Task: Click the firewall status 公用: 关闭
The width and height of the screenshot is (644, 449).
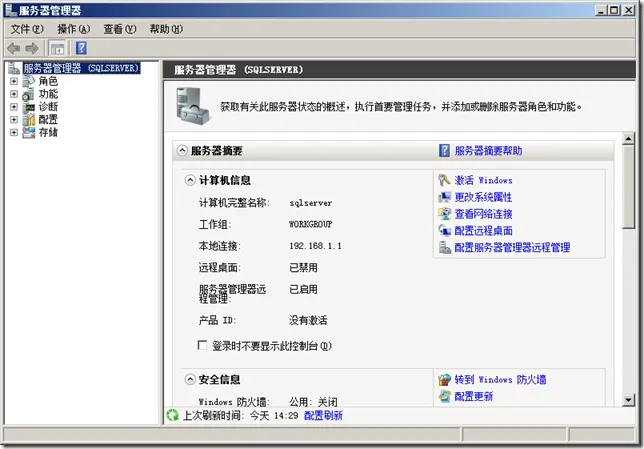Action: pos(313,402)
